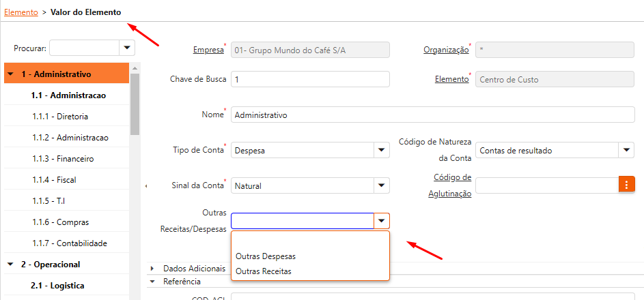Expand the Dados Adicionais section
This screenshot has height=300, width=644.
[152, 269]
